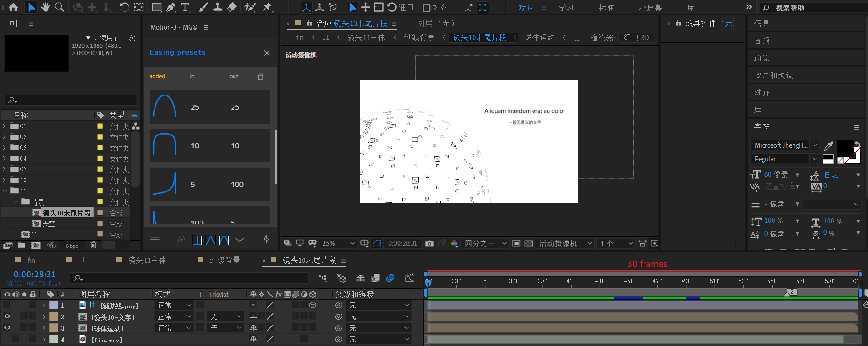The image size is (868, 346).
Task: Click the snapshot camera icon in viewer
Action: click(429, 244)
